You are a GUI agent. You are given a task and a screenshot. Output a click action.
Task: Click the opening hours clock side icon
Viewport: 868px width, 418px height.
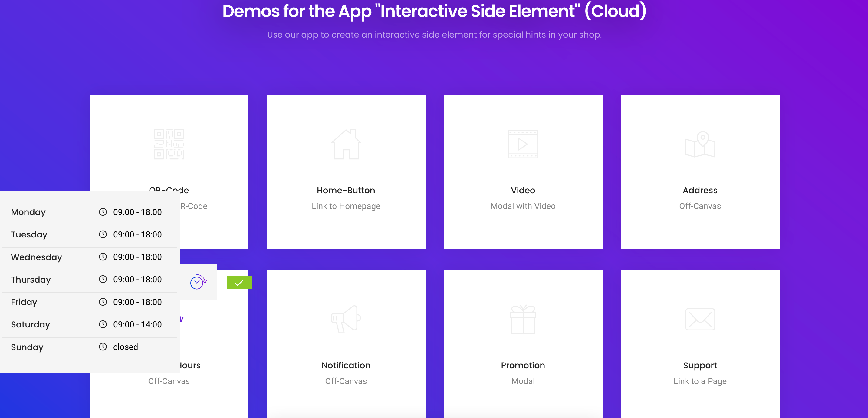tap(198, 282)
